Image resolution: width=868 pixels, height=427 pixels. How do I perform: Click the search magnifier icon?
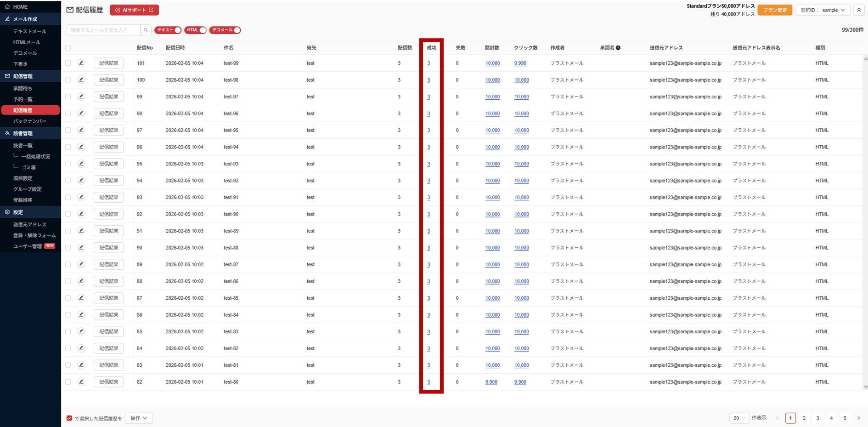[146, 30]
